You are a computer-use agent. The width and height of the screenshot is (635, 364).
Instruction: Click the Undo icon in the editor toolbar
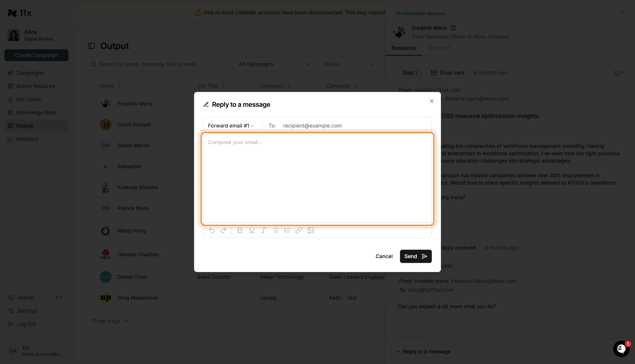click(x=211, y=230)
